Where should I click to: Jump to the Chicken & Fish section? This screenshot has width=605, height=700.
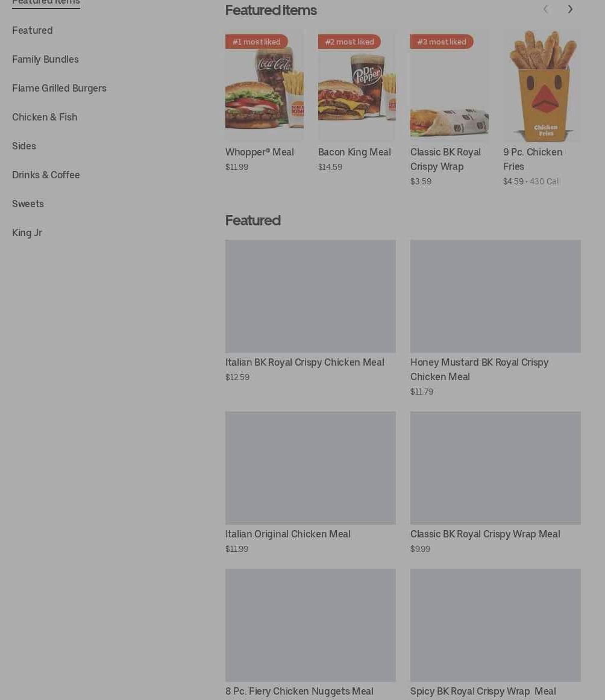click(x=45, y=117)
